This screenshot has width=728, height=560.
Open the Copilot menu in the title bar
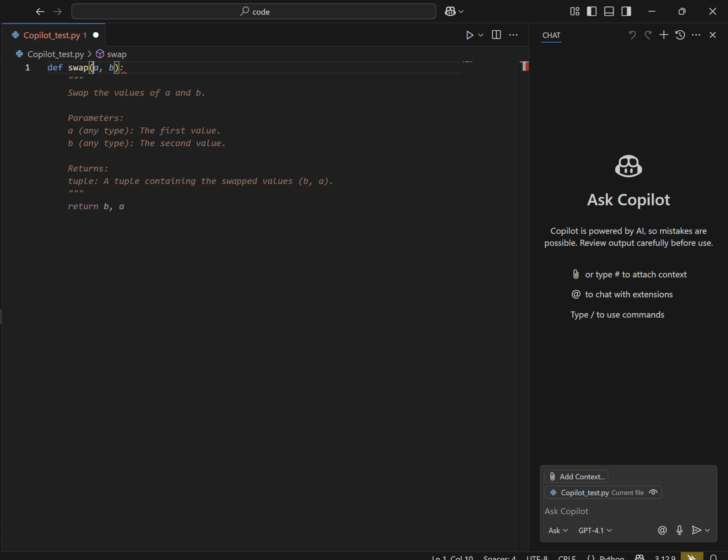pyautogui.click(x=454, y=12)
